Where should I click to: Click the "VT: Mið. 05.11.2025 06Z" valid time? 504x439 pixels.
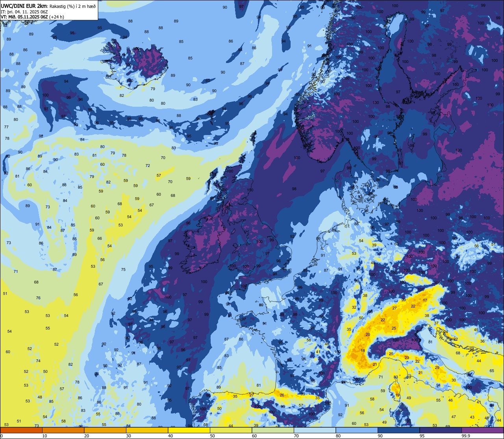pyautogui.click(x=24, y=17)
